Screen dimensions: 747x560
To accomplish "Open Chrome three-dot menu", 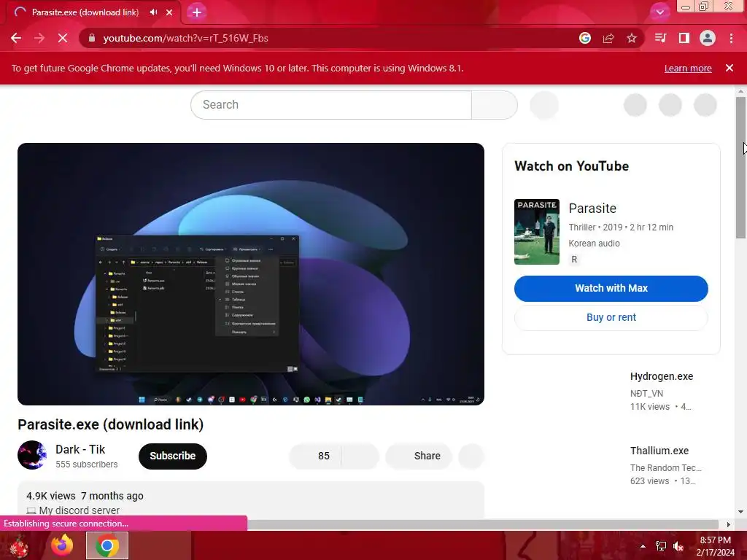I will tap(731, 38).
